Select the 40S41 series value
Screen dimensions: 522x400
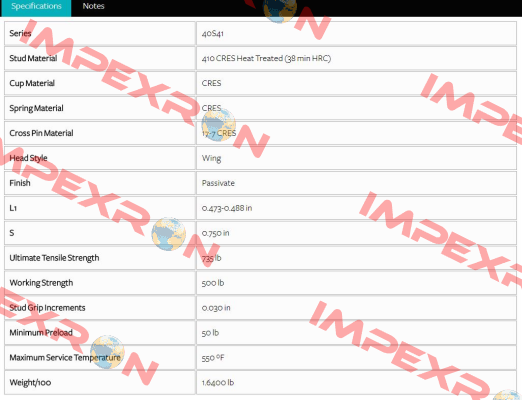[x=213, y=33]
